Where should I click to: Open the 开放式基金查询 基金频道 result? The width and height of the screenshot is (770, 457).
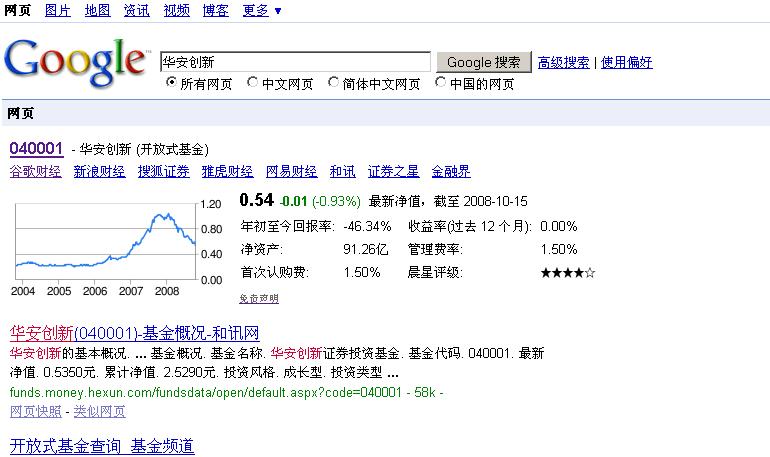102,446
